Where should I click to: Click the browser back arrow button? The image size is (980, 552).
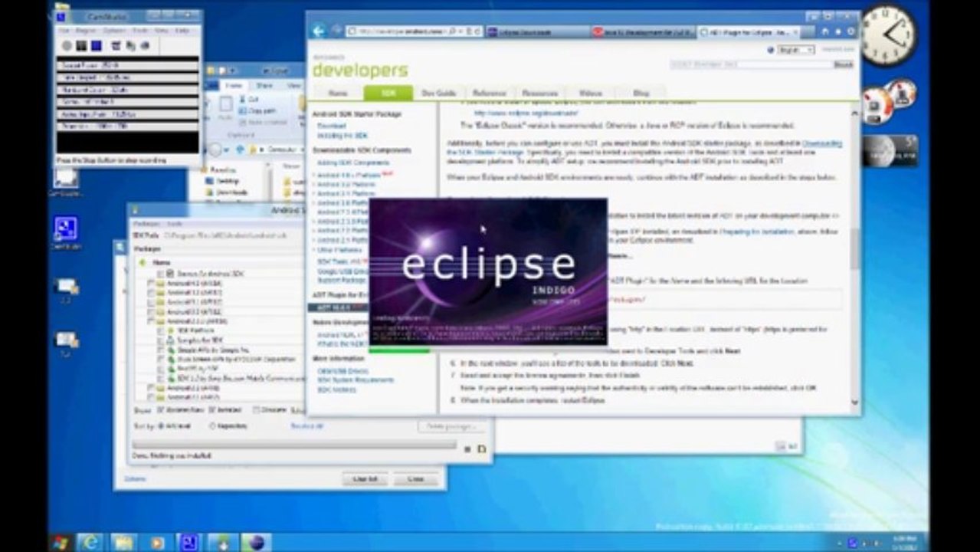319,31
